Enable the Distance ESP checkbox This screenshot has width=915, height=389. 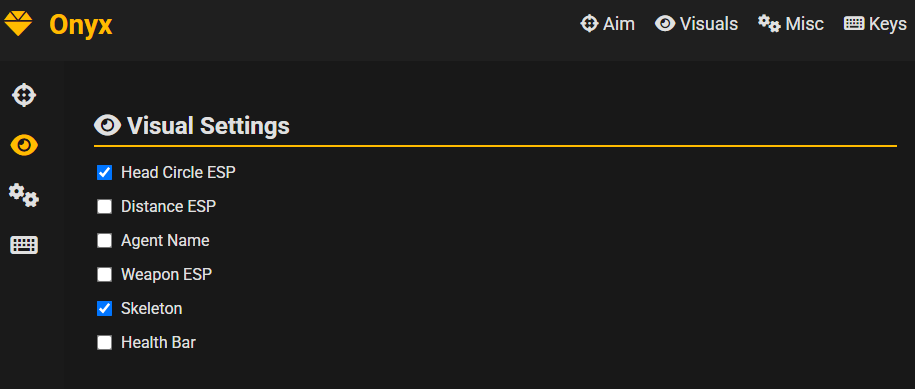click(x=104, y=206)
